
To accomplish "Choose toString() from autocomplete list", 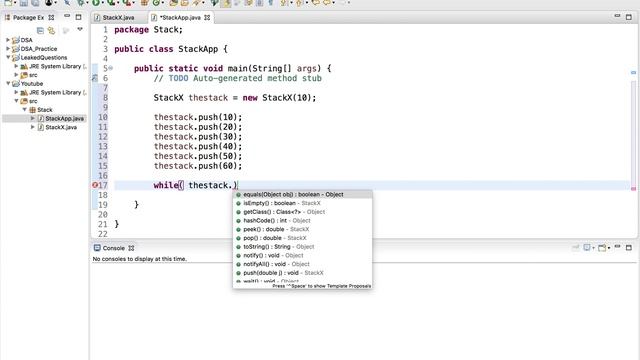I will (x=302, y=247).
